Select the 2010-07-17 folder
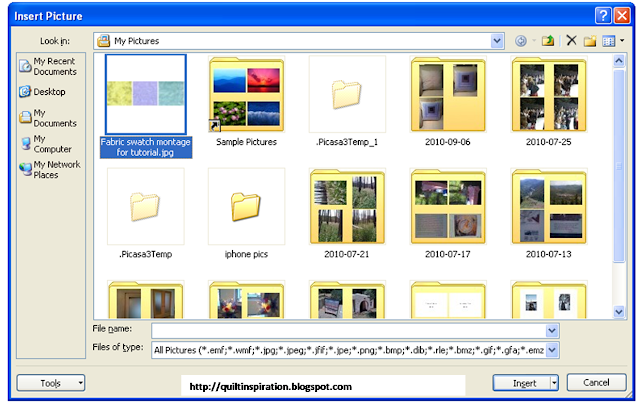Image resolution: width=640 pixels, height=408 pixels. click(x=448, y=206)
